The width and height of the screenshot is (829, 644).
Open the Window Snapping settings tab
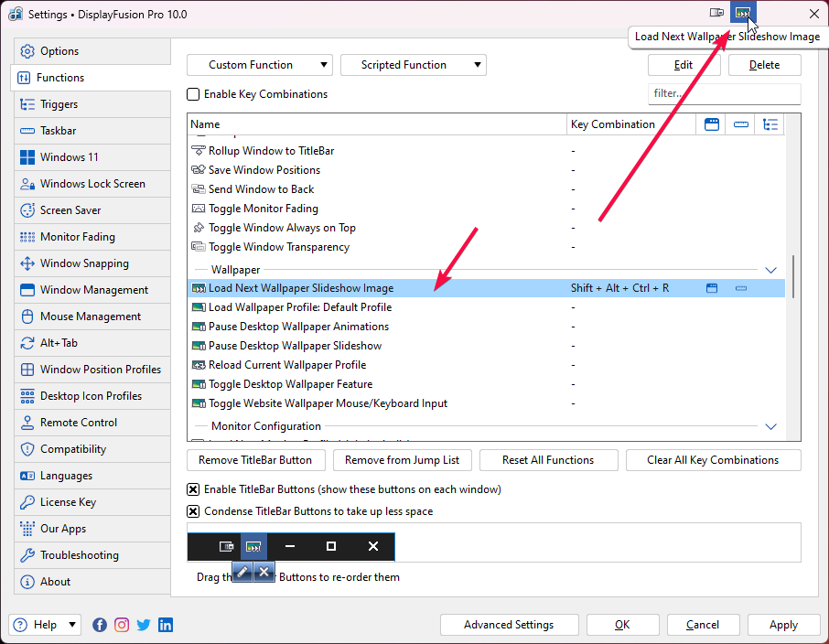pos(84,263)
